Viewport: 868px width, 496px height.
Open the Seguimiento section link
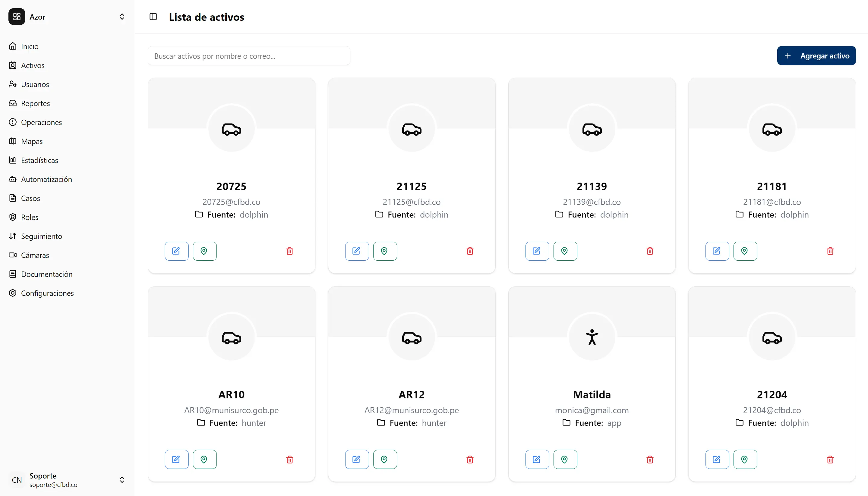tap(41, 236)
